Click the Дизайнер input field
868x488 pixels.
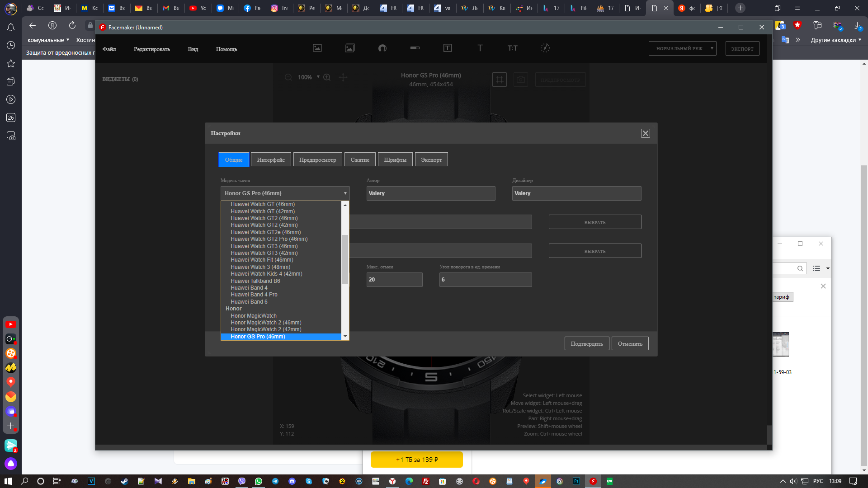576,193
